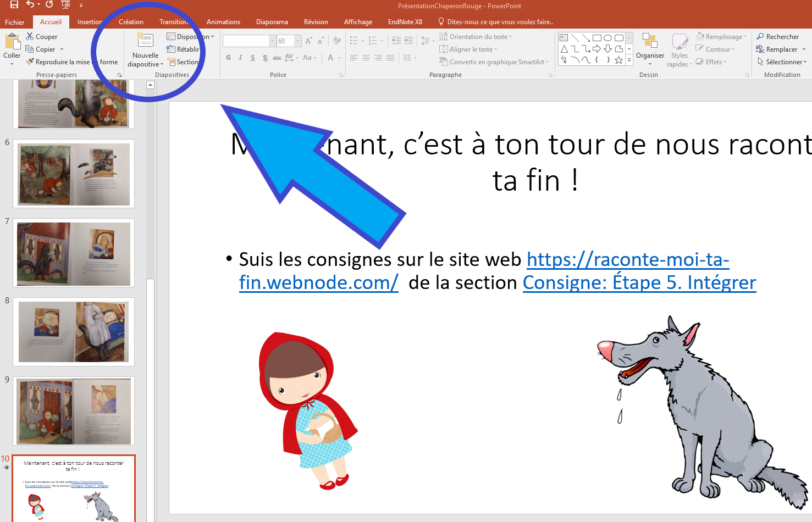Choose the right arrow shape
Screen dimensions: 812x522
(x=597, y=49)
